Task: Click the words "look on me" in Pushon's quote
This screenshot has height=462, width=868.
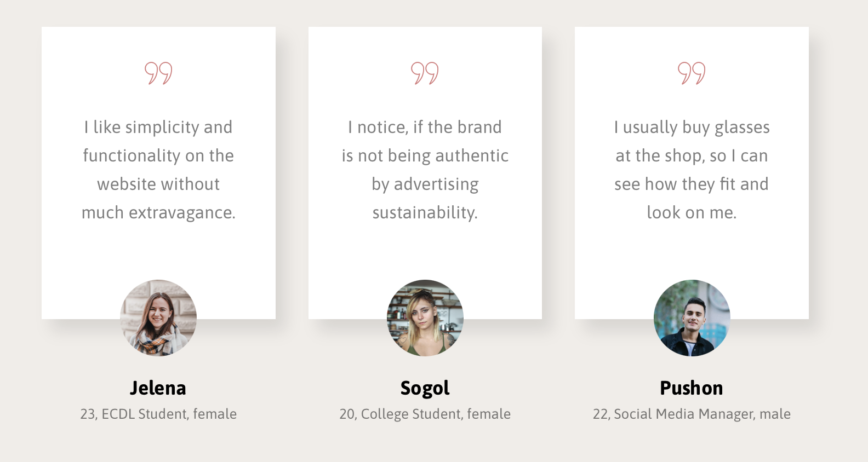Action: click(692, 212)
